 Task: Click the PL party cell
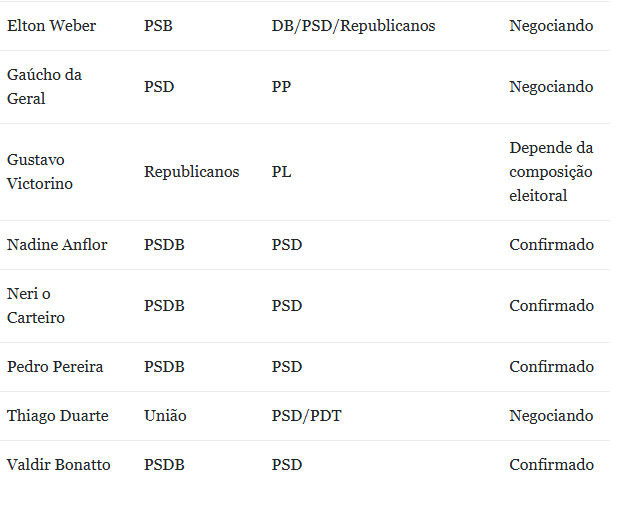[281, 172]
